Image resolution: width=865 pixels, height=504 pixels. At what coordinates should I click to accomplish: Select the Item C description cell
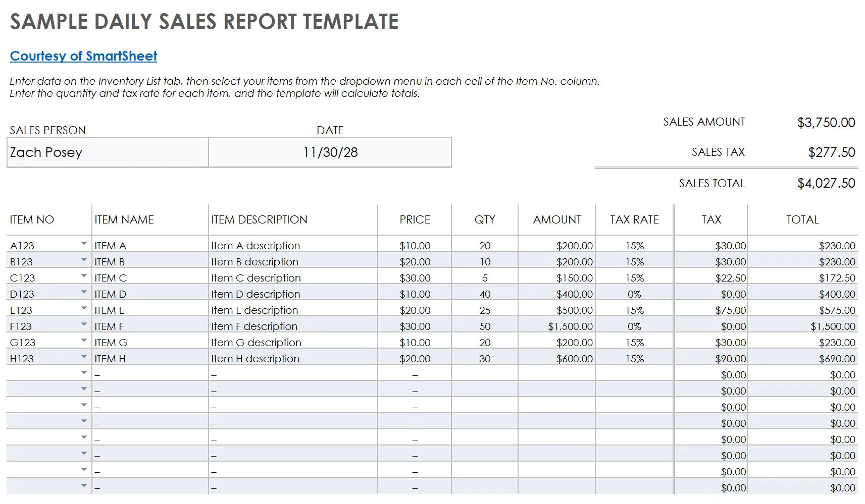(x=256, y=278)
